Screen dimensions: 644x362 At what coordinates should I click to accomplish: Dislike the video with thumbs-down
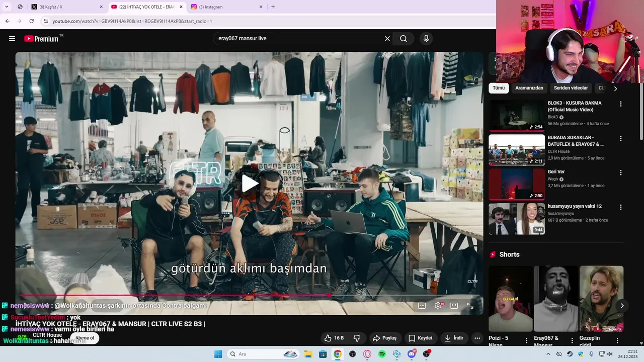[357, 338]
